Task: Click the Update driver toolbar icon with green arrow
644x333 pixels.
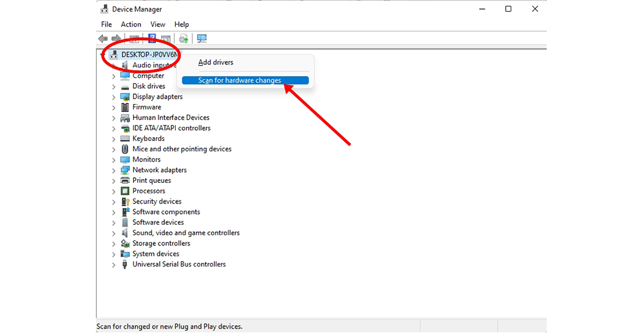Action: [184, 39]
